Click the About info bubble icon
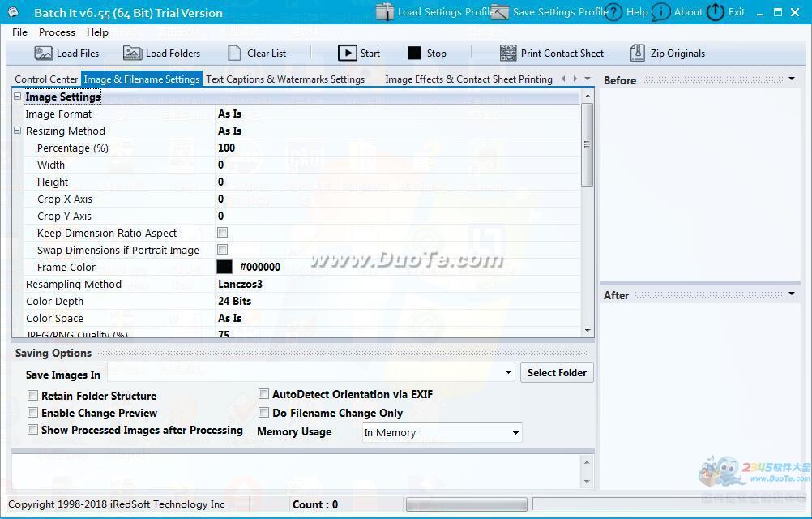The height and width of the screenshot is (519, 812). point(660,12)
